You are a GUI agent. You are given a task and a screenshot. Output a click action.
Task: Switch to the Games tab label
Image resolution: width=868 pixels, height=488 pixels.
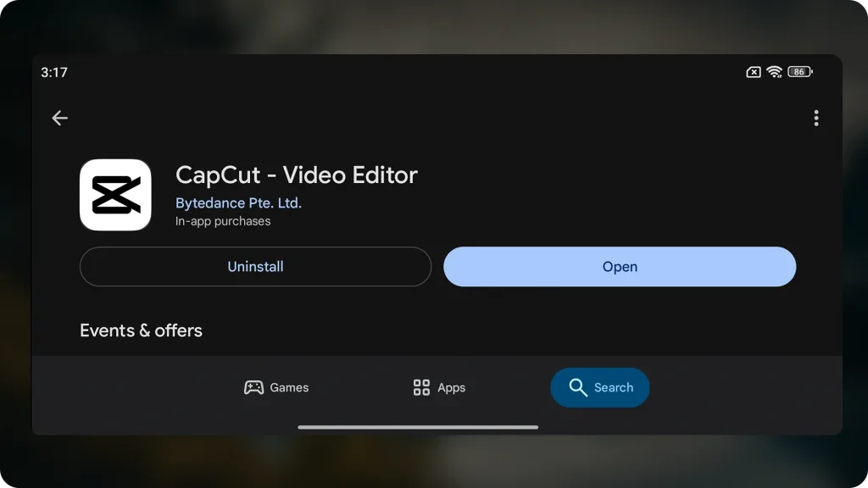[x=289, y=387]
